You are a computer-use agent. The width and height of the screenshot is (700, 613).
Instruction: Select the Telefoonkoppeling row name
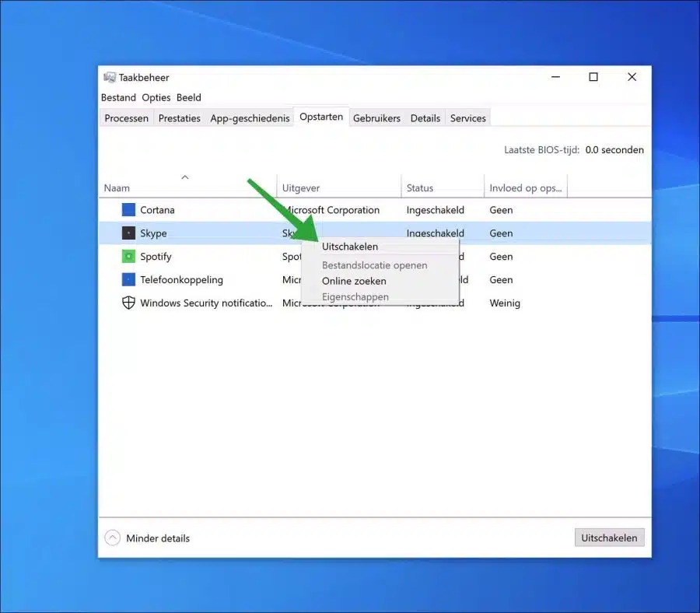tap(182, 279)
